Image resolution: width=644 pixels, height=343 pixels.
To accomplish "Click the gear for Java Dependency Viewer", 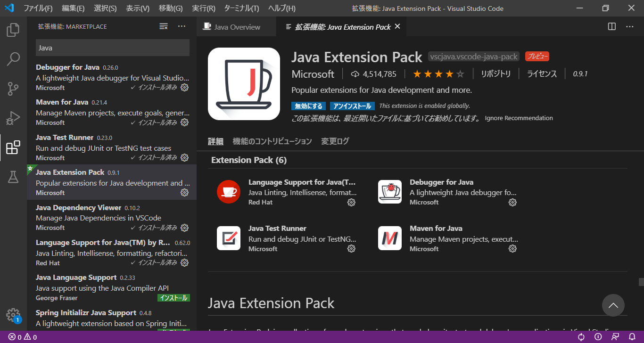I will [x=185, y=228].
